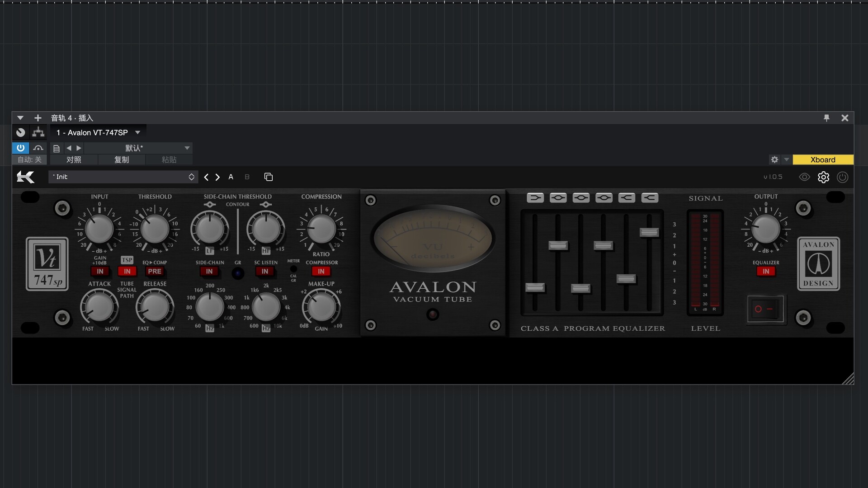The height and width of the screenshot is (488, 868).
Task: Click the METER CAL GR selector
Action: click(293, 269)
